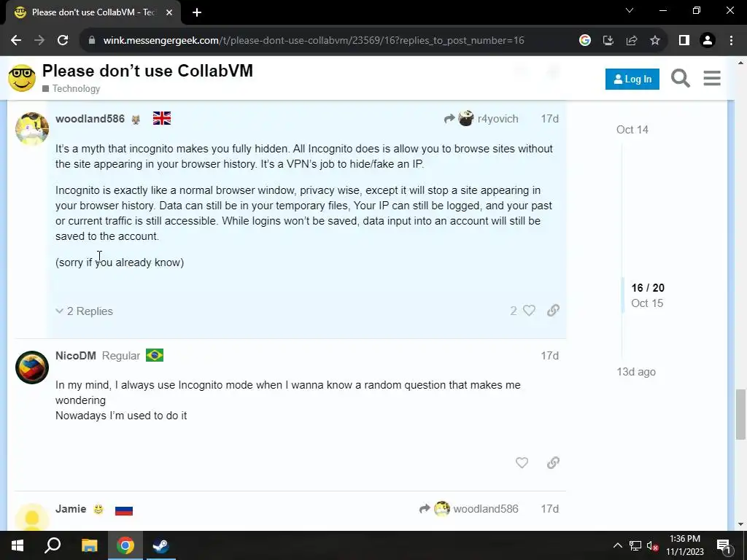The height and width of the screenshot is (560, 747).
Task: Copy link to NicoDM's post
Action: coord(553,462)
